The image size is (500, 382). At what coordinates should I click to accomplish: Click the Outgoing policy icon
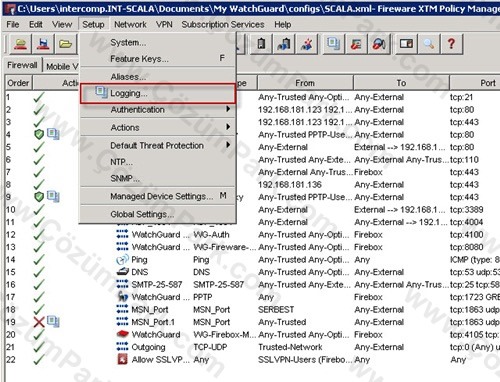tap(122, 347)
